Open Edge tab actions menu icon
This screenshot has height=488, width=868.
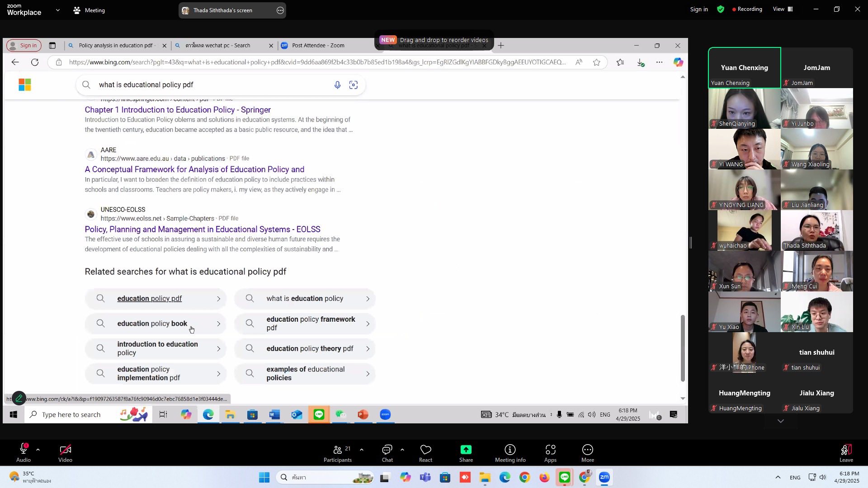pos(52,45)
